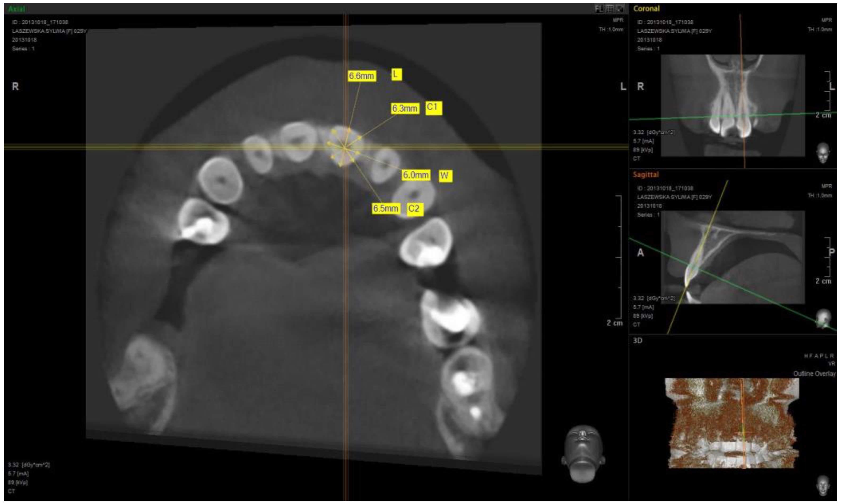This screenshot has width=841, height=504.
Task: Click the grid layout icon in Axial header
Action: coord(610,9)
